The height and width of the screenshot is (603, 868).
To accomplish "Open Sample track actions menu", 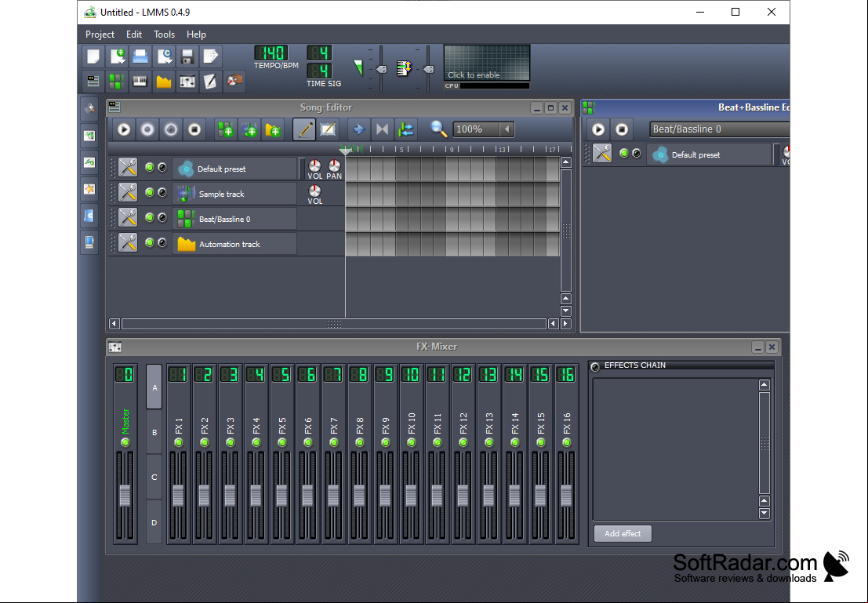I will pyautogui.click(x=128, y=193).
